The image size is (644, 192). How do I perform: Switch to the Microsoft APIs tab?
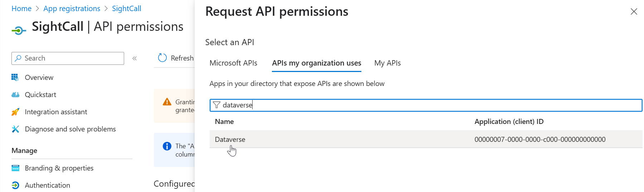[x=233, y=63]
